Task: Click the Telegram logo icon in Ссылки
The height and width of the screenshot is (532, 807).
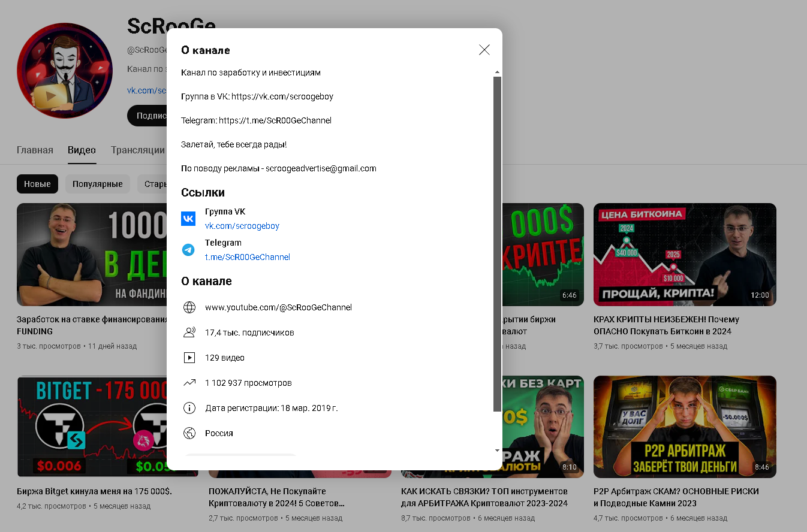Action: point(188,250)
